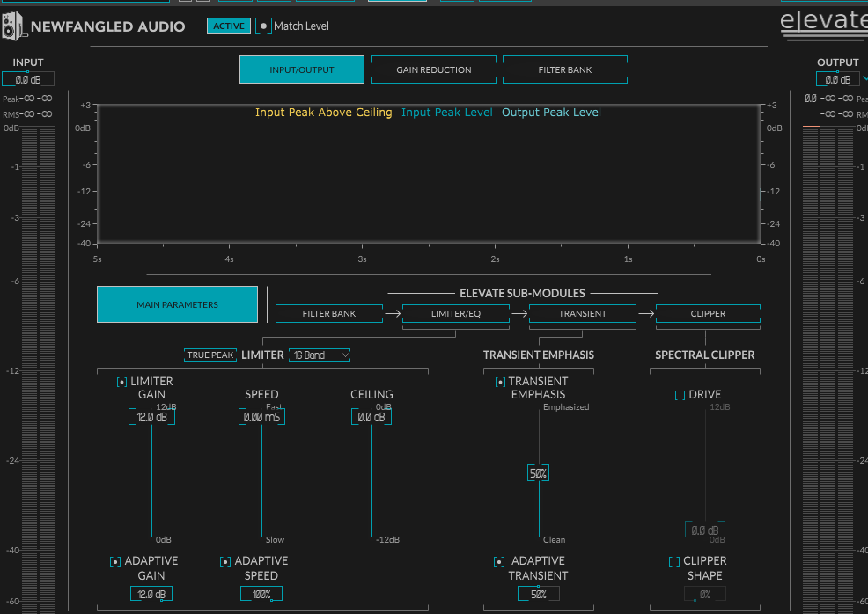Click the Speed 0.00 mS slider handle
The height and width of the screenshot is (614, 868).
point(261,417)
